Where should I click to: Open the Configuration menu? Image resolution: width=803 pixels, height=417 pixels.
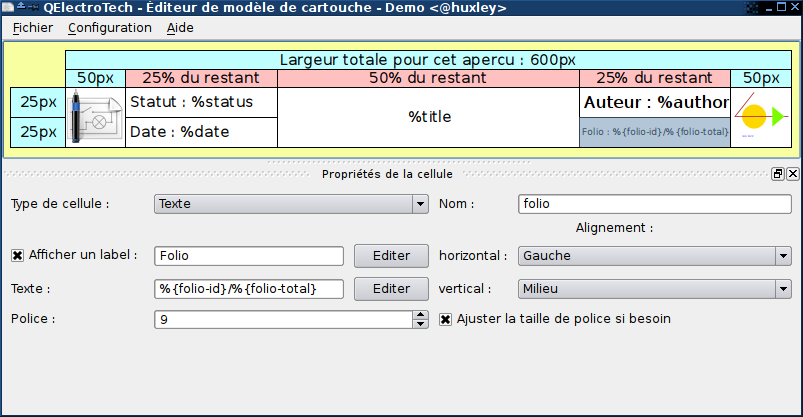click(x=110, y=28)
